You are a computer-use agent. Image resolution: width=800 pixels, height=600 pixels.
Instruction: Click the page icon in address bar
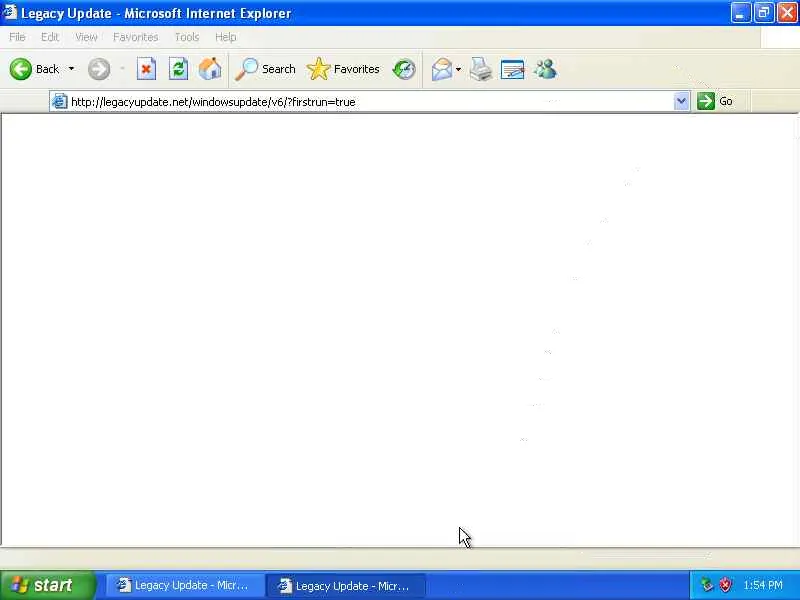pos(59,102)
